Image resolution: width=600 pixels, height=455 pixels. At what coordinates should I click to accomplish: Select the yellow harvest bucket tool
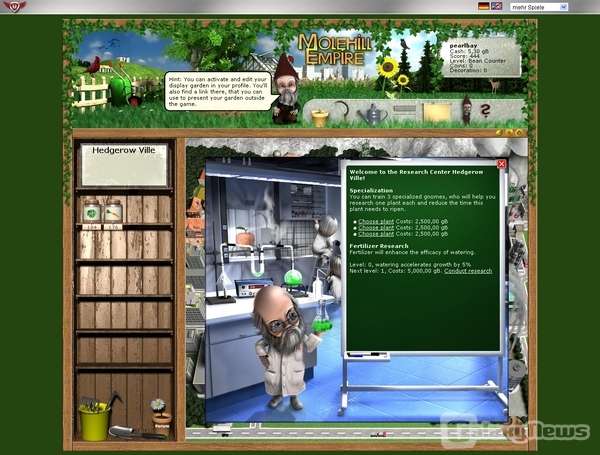320,117
